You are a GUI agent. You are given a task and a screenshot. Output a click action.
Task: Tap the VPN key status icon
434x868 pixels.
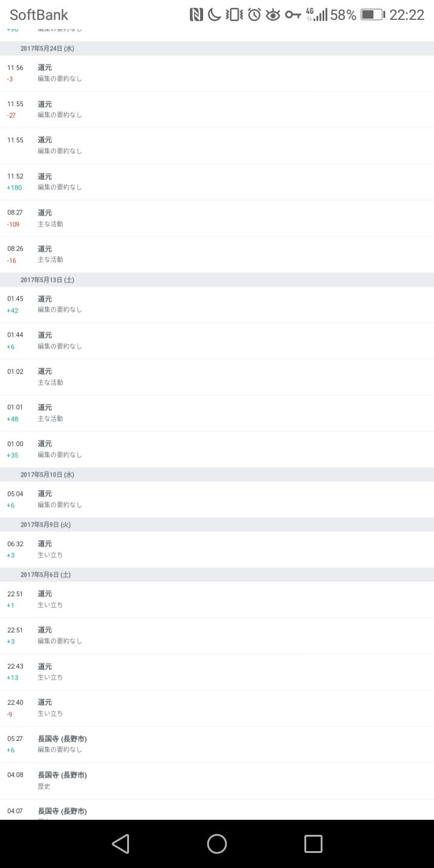(x=293, y=15)
